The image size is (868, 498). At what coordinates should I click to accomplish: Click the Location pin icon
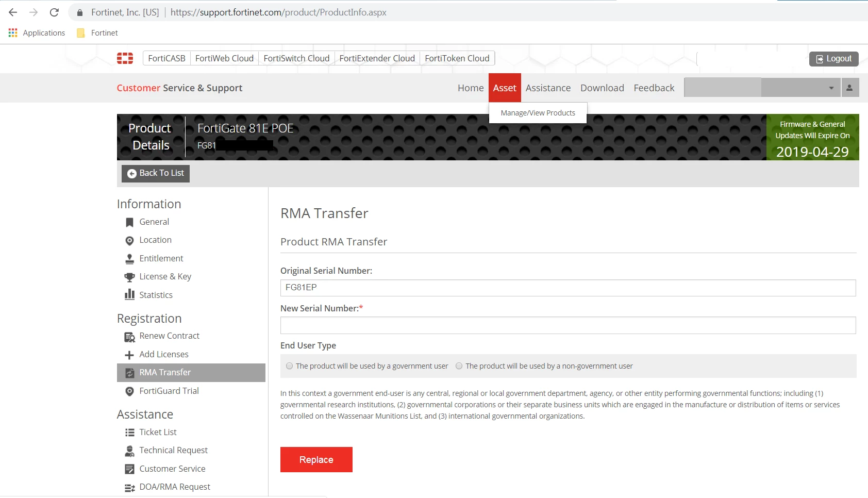click(129, 240)
